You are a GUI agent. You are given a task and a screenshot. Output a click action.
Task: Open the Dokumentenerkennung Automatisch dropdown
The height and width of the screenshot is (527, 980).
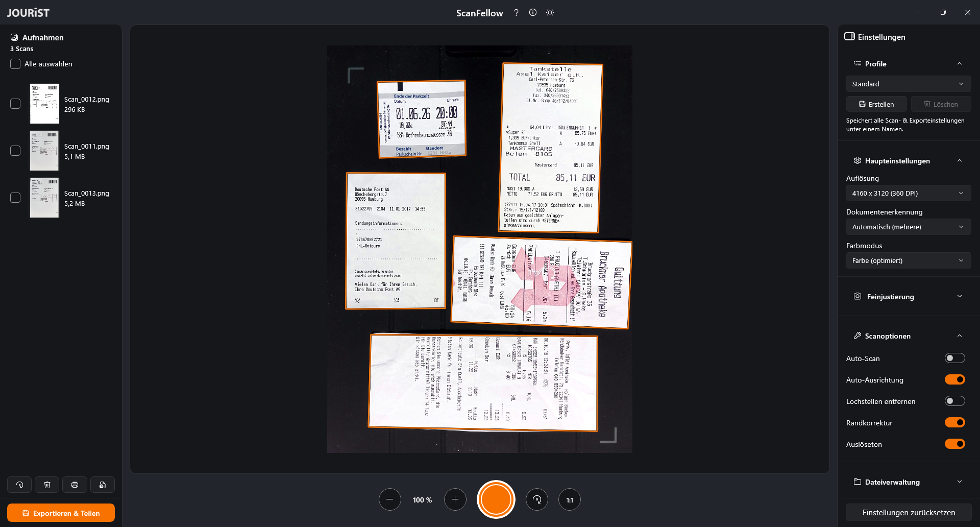pyautogui.click(x=909, y=227)
